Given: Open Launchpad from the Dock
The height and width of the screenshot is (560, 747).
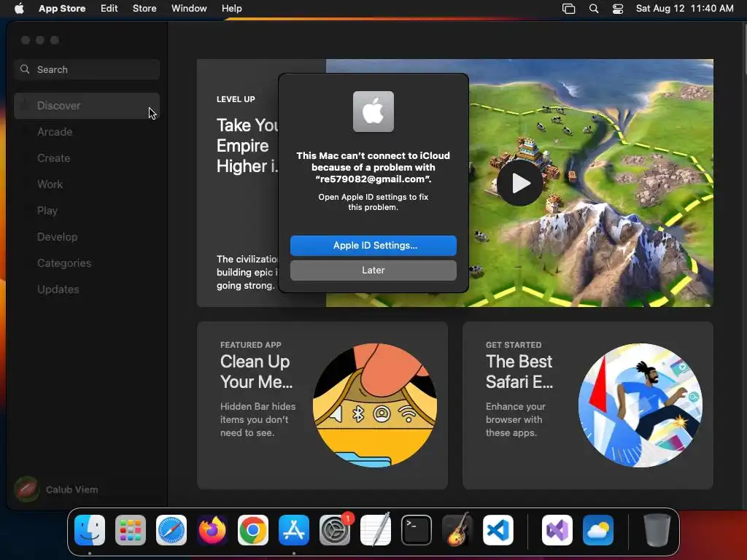Looking at the screenshot, I should tap(131, 530).
